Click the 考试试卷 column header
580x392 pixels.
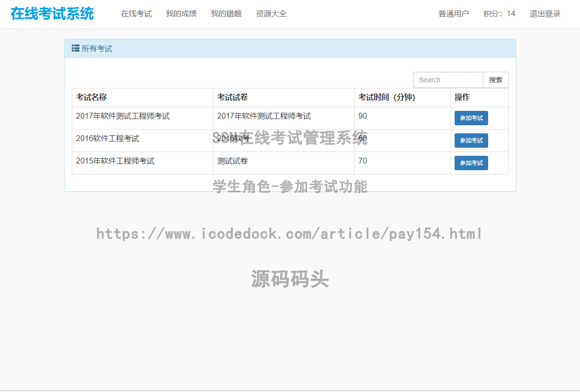pos(232,97)
